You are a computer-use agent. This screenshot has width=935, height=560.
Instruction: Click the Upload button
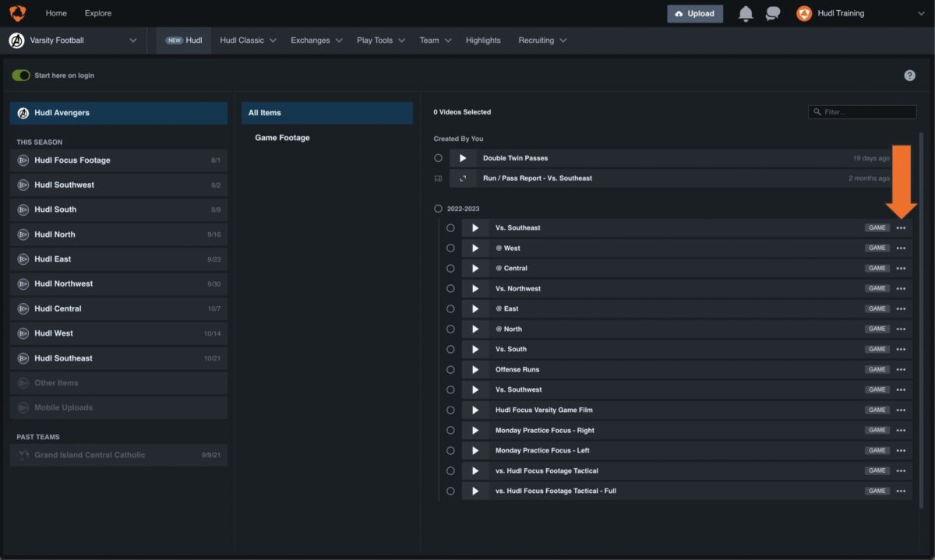click(694, 13)
